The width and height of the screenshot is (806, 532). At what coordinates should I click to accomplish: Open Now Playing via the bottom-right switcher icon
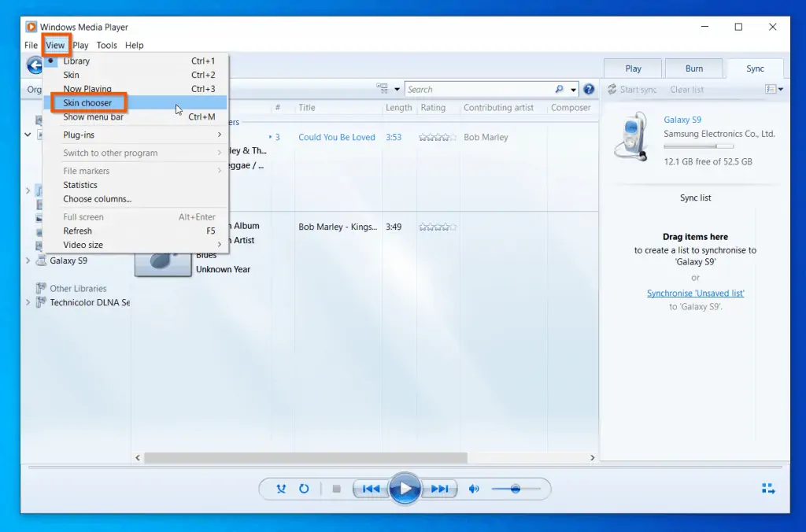(768, 488)
